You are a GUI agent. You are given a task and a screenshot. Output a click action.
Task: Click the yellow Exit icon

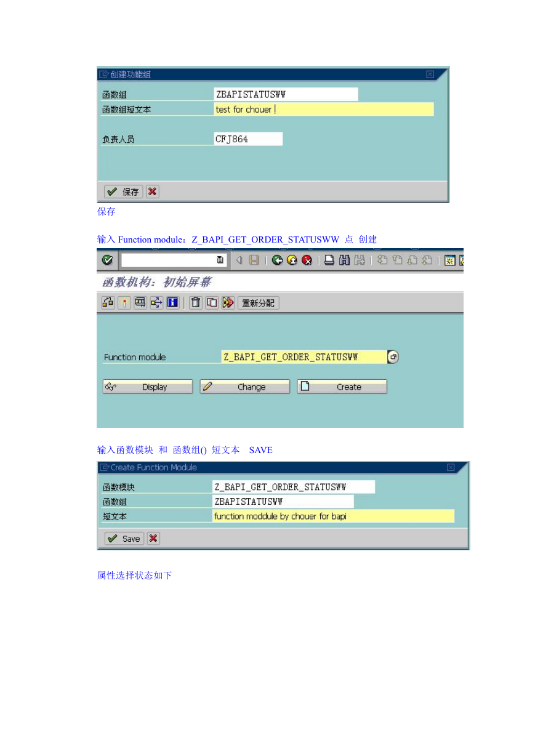click(x=292, y=260)
